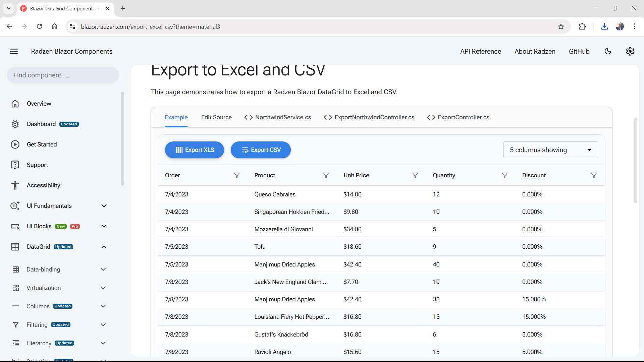Open theme settings gear icon
The image size is (644, 362).
pos(630,51)
